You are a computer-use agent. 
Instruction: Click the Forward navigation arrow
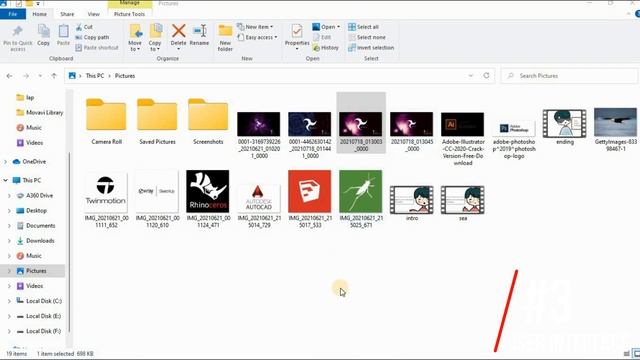25,76
